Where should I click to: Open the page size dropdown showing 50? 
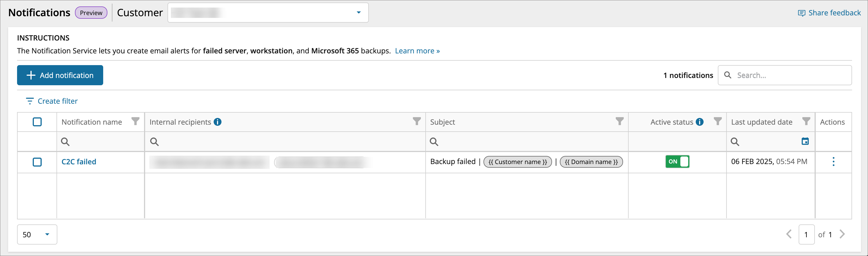pyautogui.click(x=37, y=234)
